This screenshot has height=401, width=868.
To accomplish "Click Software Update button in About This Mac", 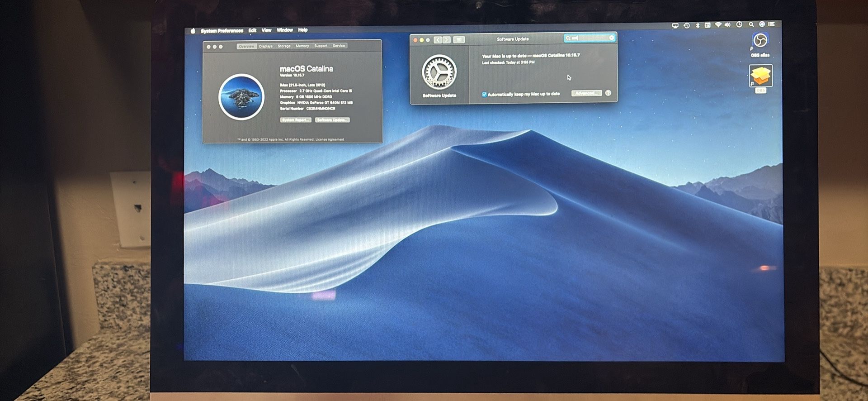I will [x=333, y=120].
